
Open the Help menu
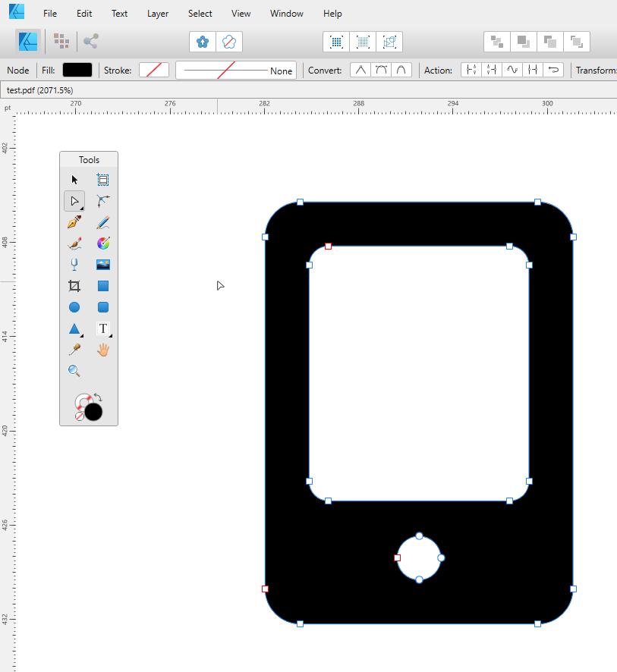(x=332, y=14)
